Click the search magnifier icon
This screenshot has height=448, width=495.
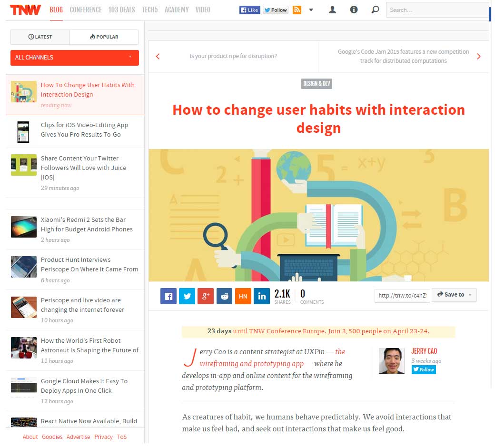coord(375,10)
